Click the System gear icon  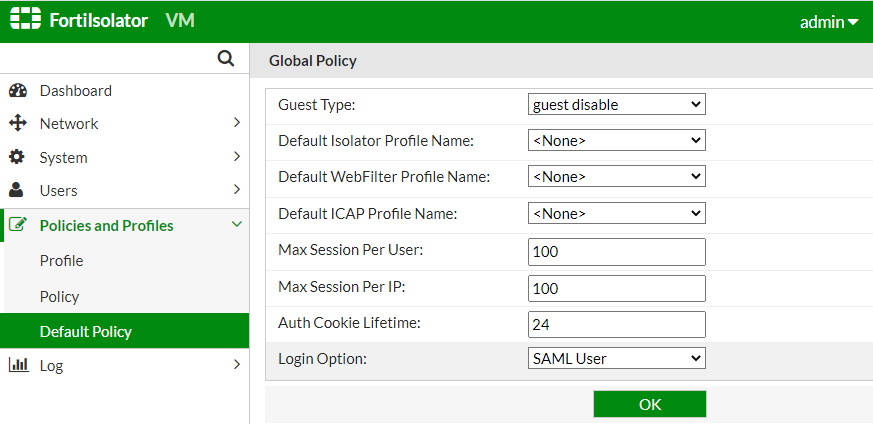(17, 157)
